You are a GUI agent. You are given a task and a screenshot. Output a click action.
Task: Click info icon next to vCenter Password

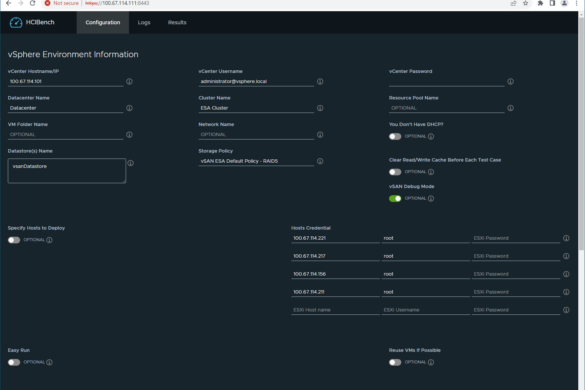510,81
